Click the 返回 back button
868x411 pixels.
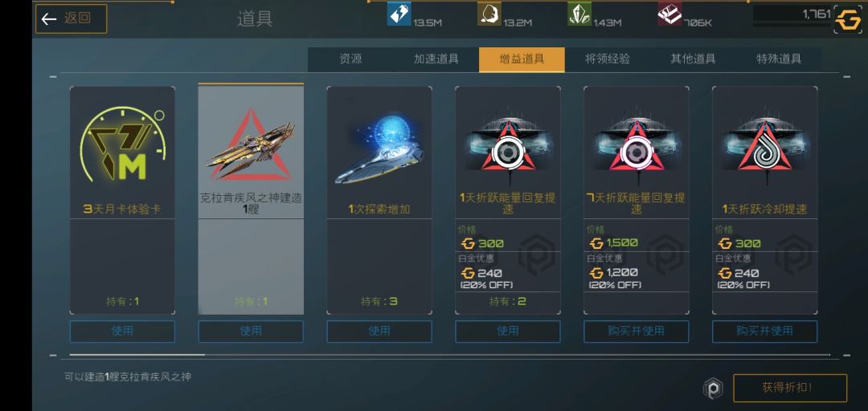click(71, 18)
